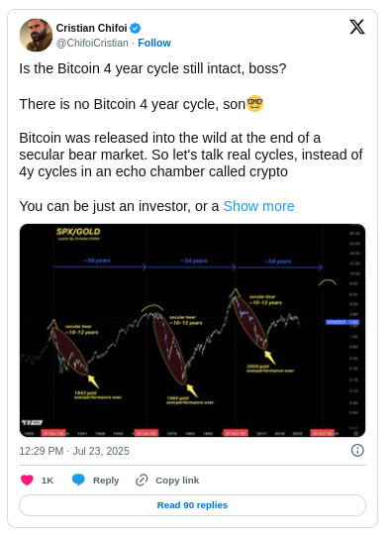Click the Cristian Chifoi display name

pos(91,28)
